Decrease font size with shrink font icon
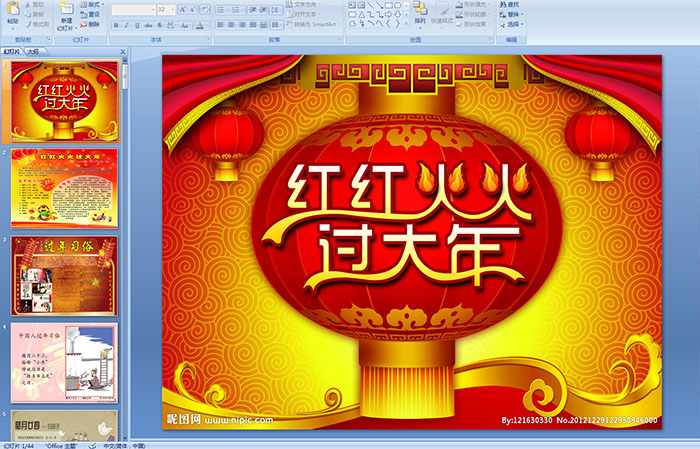This screenshot has height=449, width=700. click(x=192, y=9)
